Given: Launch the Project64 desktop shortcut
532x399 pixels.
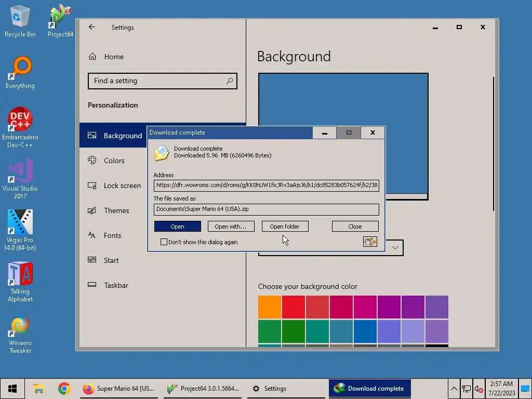Looking at the screenshot, I should [x=60, y=21].
